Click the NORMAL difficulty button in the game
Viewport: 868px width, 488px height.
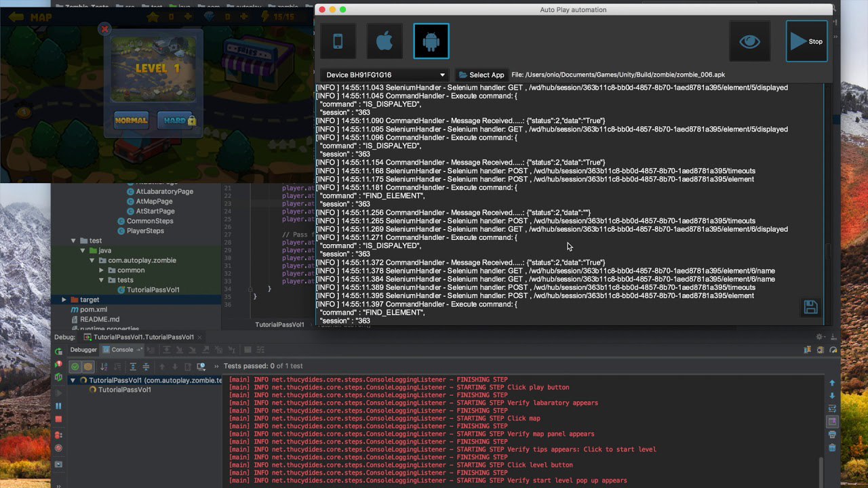click(131, 120)
